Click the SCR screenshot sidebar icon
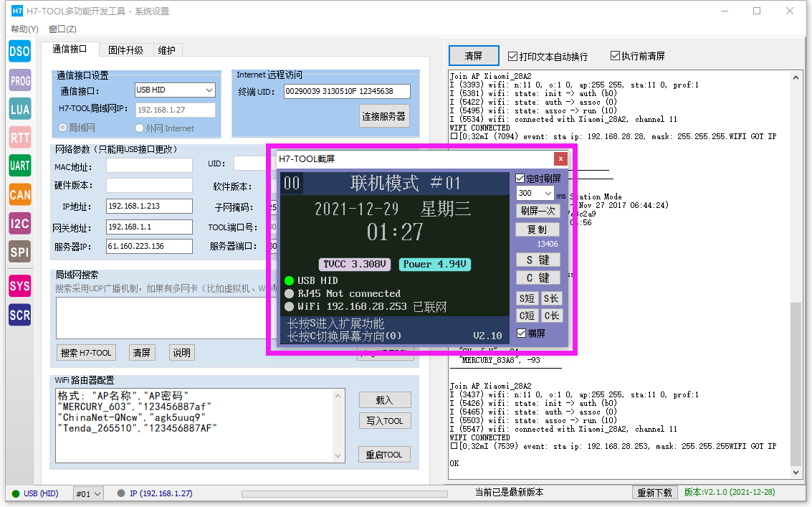Screen dimensions: 812x507 click(19, 315)
